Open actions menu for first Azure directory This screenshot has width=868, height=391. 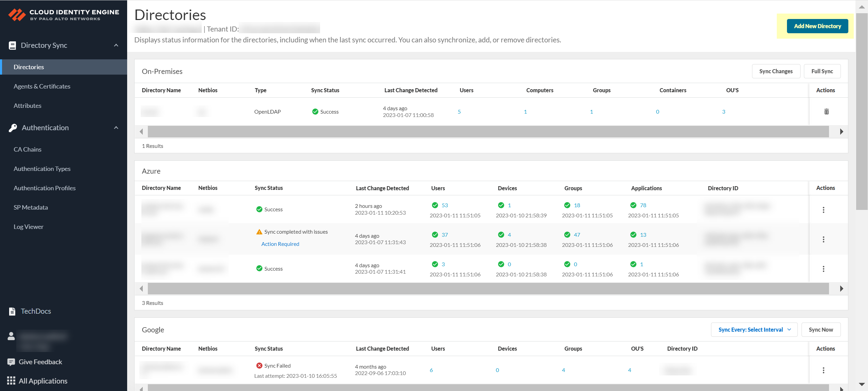823,210
